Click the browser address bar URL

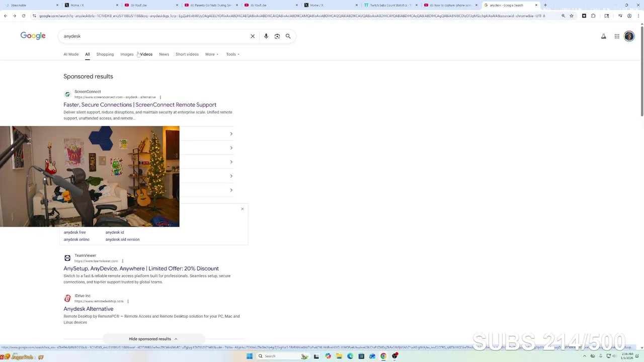pyautogui.click(x=292, y=16)
